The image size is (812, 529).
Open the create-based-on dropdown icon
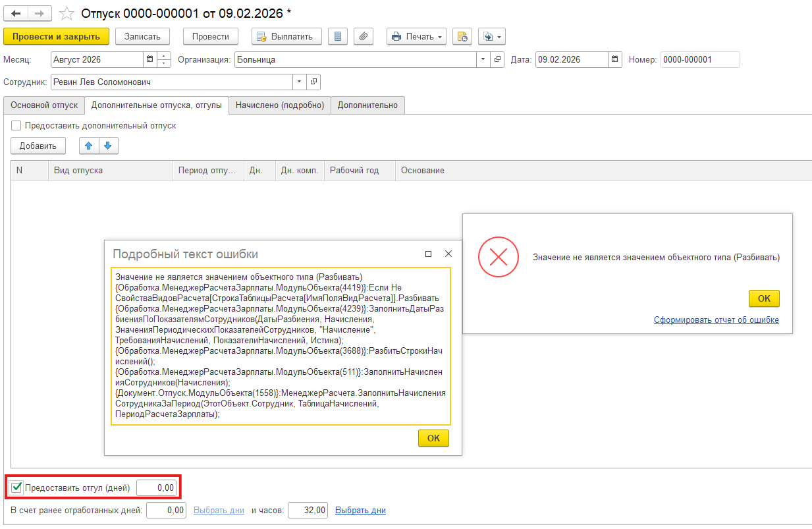point(491,36)
